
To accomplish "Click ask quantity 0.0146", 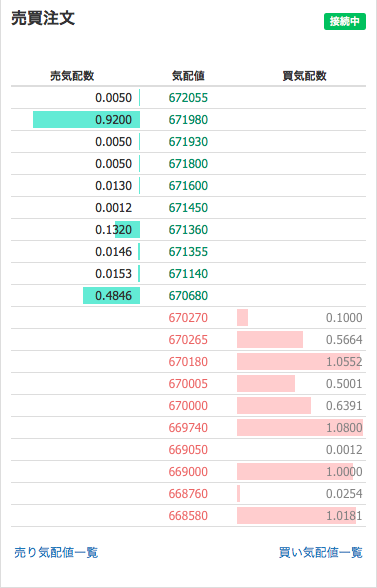I will click(x=114, y=252).
